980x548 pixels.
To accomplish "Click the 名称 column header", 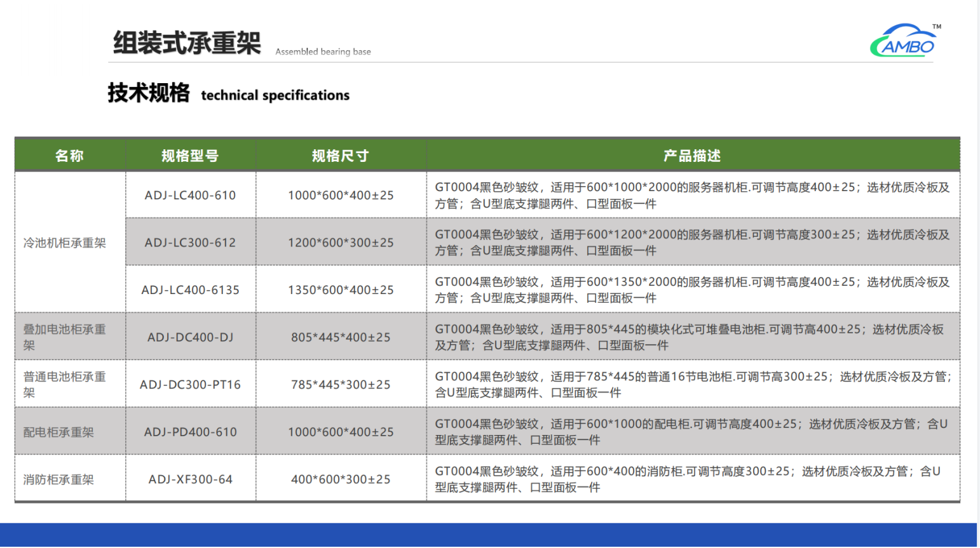I will (69, 156).
